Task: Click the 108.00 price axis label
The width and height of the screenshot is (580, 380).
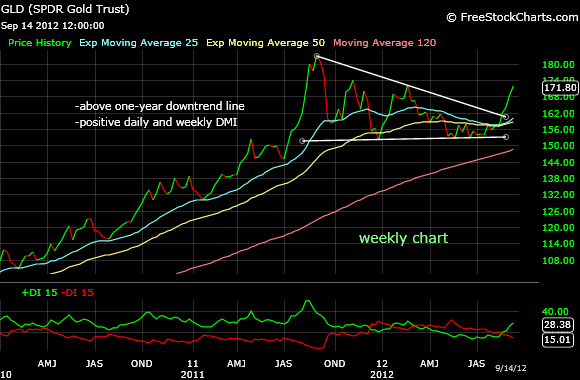Action: coord(558,260)
